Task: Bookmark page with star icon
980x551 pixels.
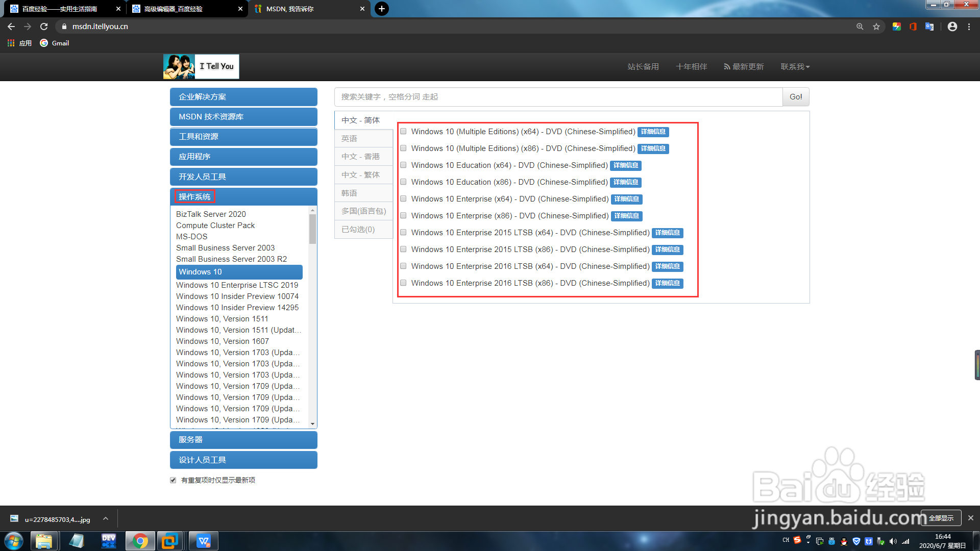Action: pyautogui.click(x=876, y=27)
